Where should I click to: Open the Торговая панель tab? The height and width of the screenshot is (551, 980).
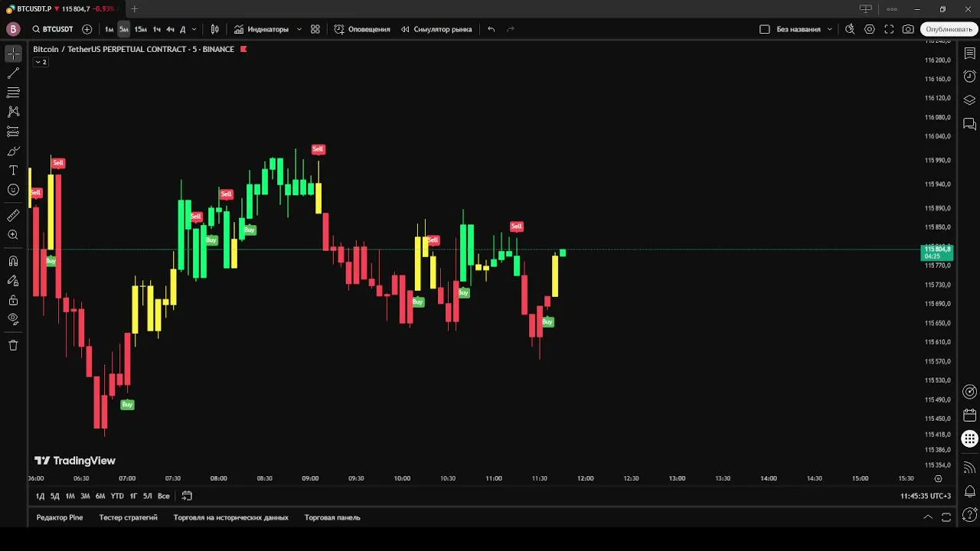click(332, 517)
